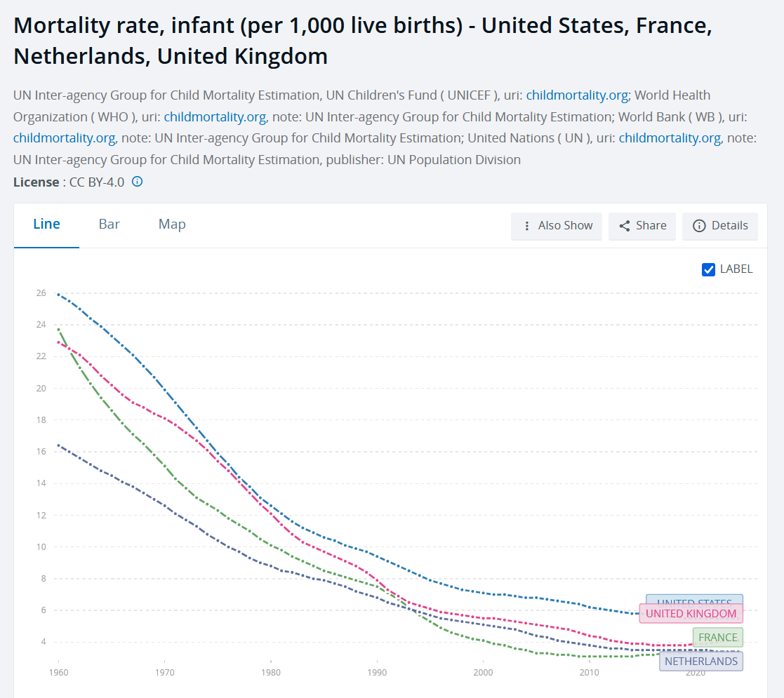Click the license info icon
Image resolution: width=784 pixels, height=698 pixels.
click(137, 182)
